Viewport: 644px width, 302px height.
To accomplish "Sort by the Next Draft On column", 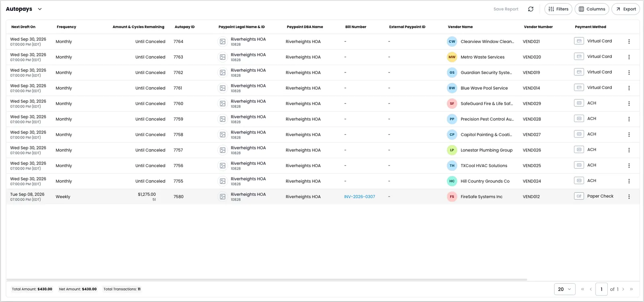I will tap(23, 27).
